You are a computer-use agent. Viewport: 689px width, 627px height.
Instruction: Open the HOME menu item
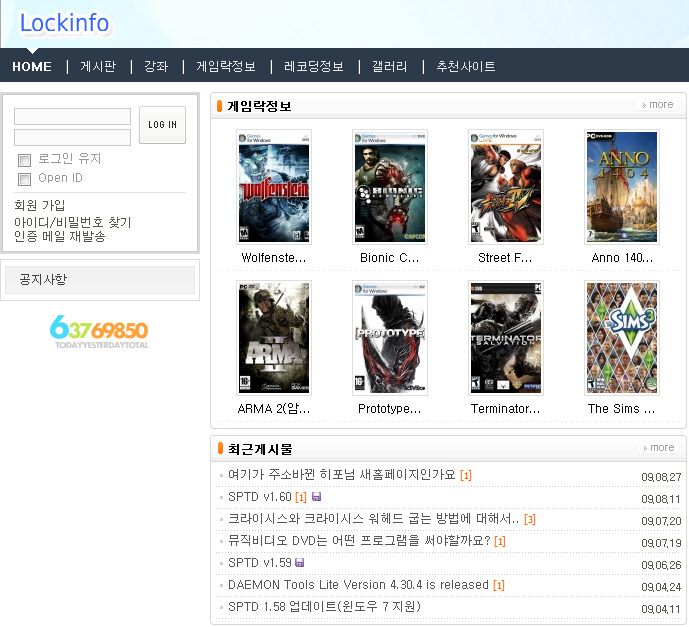point(32,66)
